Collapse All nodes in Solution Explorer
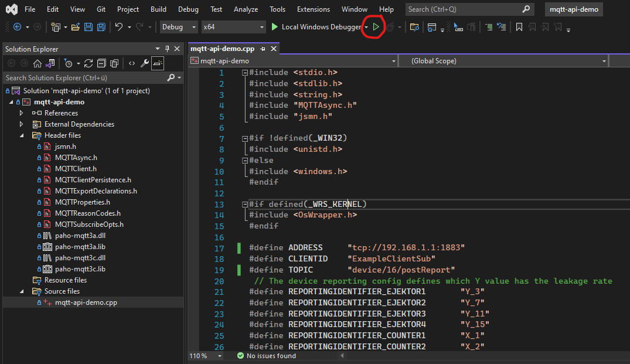Image resolution: width=630 pixels, height=364 pixels. click(101, 63)
